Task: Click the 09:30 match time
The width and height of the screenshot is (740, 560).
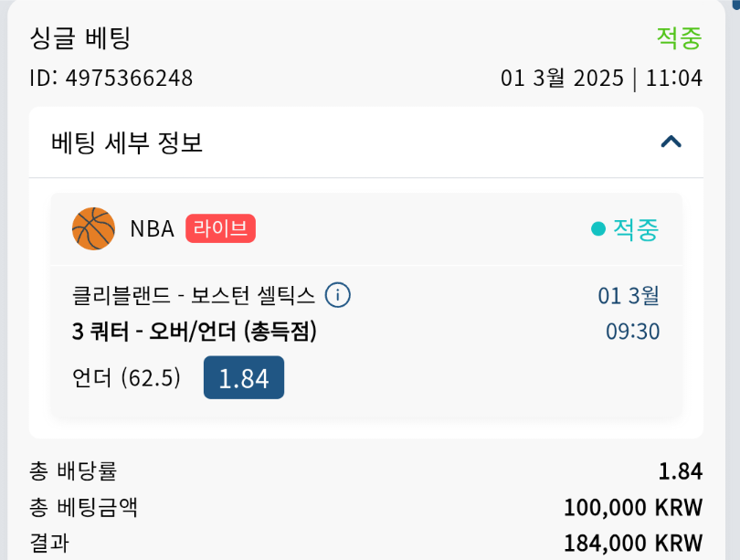Action: [632, 331]
